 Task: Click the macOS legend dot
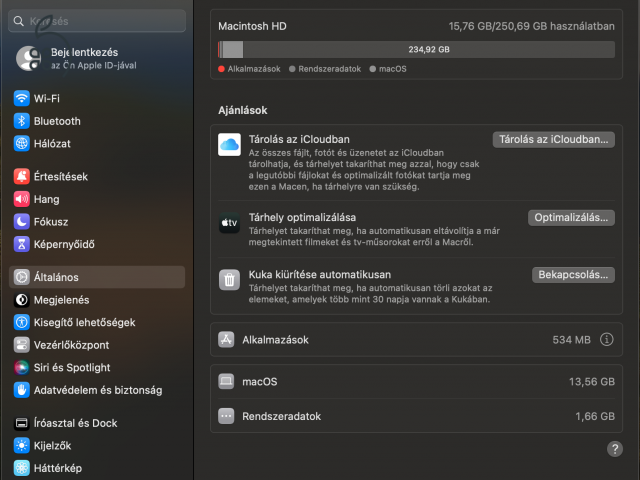click(372, 69)
